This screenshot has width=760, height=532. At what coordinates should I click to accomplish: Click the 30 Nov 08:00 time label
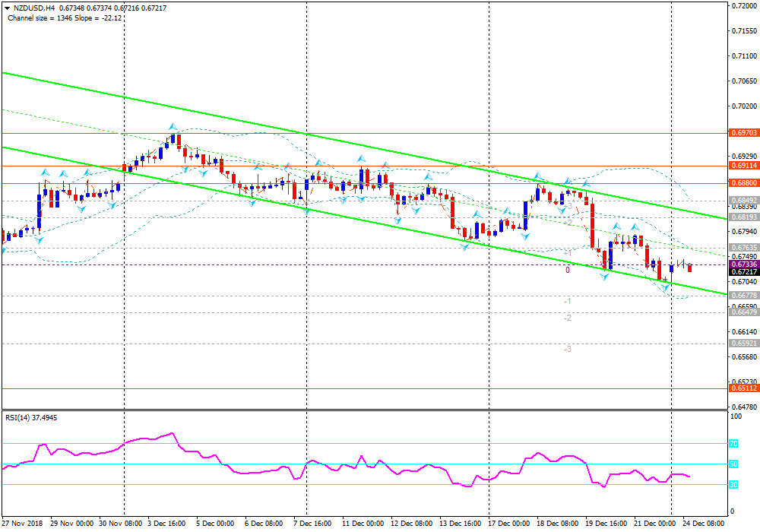121,524
